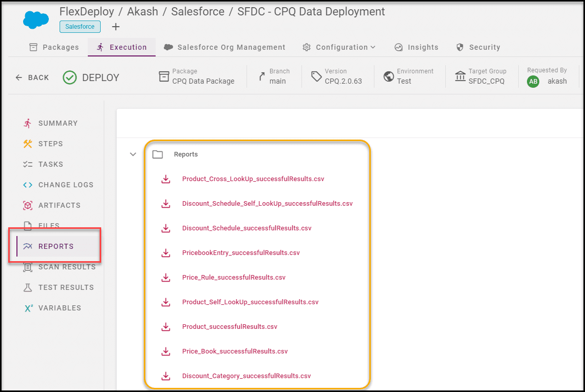Switch to the Execution tab

(x=122, y=47)
